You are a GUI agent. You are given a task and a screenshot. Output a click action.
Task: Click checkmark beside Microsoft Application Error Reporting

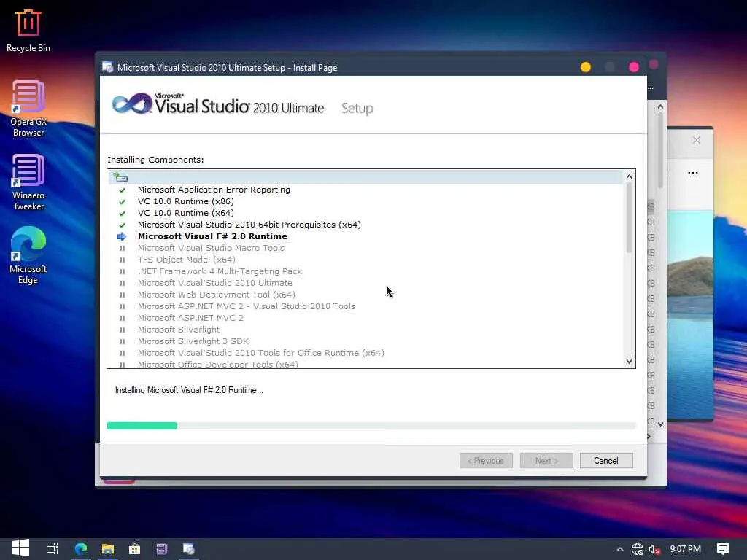122,190
